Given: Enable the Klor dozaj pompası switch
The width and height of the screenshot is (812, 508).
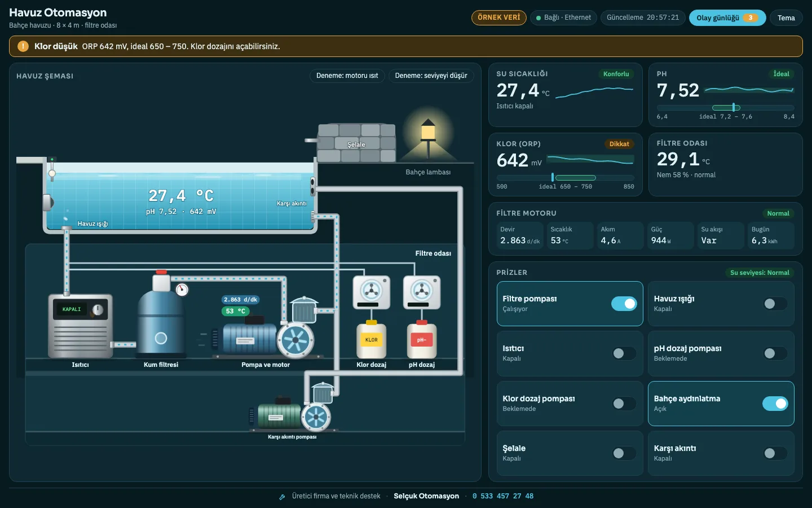Looking at the screenshot, I should [x=624, y=404].
